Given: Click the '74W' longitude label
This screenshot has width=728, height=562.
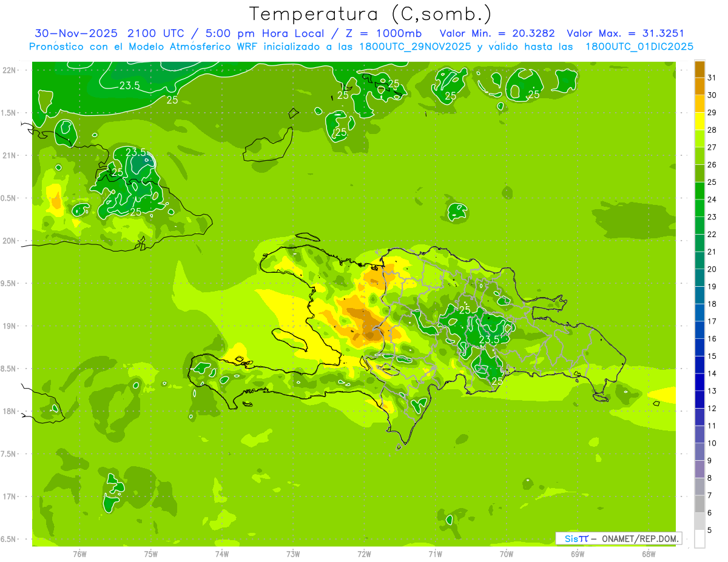Looking at the screenshot, I should click(x=222, y=554).
